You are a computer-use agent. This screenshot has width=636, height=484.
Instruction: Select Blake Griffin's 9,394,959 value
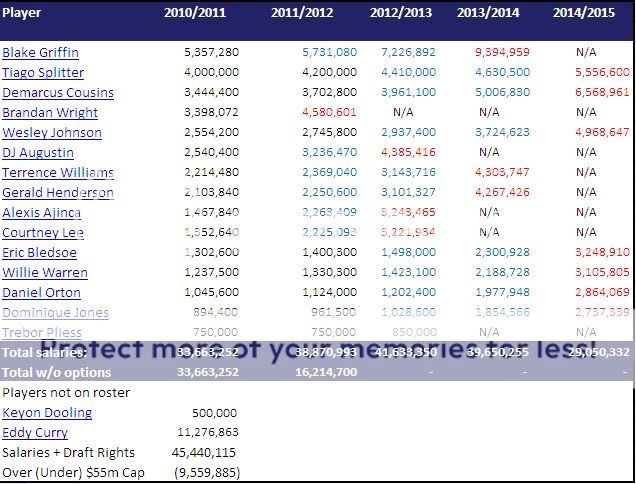tap(502, 52)
